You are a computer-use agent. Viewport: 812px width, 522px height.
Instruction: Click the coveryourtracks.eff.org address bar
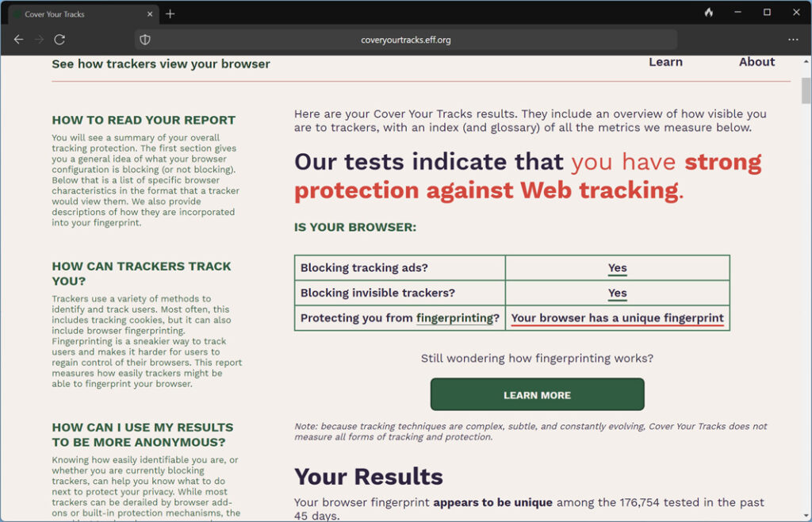coord(405,40)
